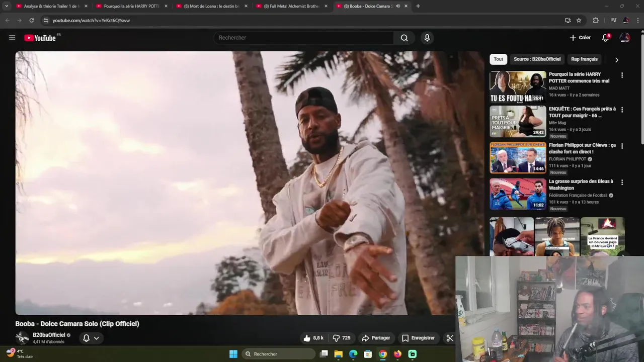644x362 pixels.
Task: Open Florian Philippot sur CNews video title
Action: point(582,148)
